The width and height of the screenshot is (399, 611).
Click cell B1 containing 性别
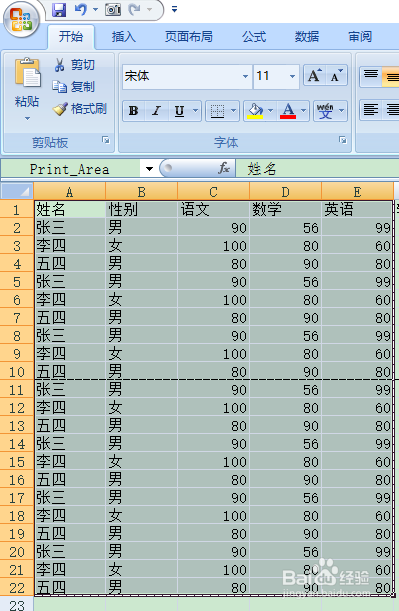point(141,210)
